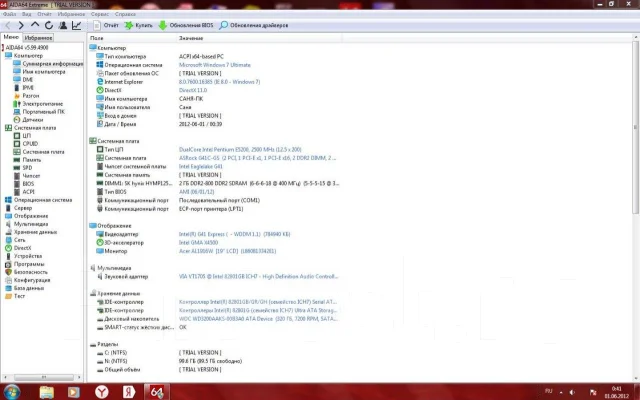Open Тест in the sidebar tree
640x400 pixels.
pos(19,296)
